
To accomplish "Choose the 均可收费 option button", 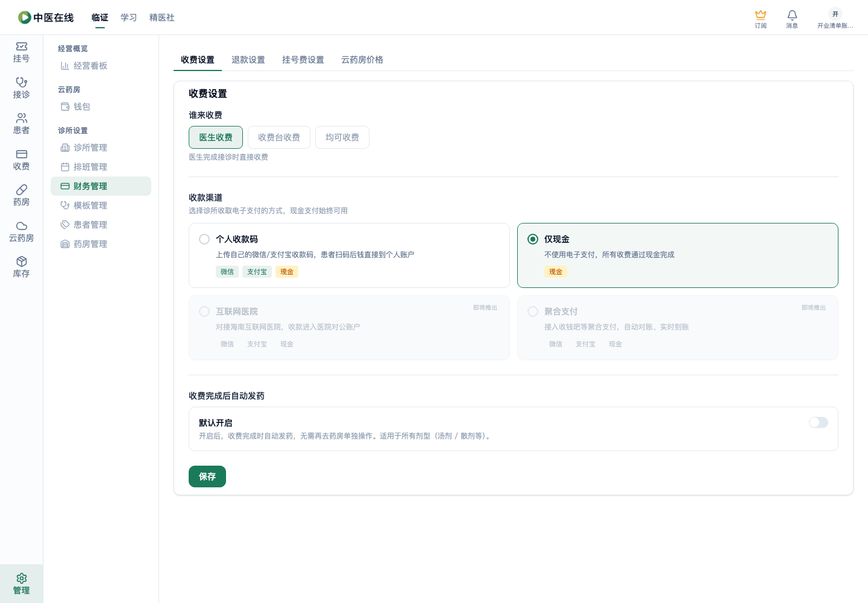I will [342, 137].
